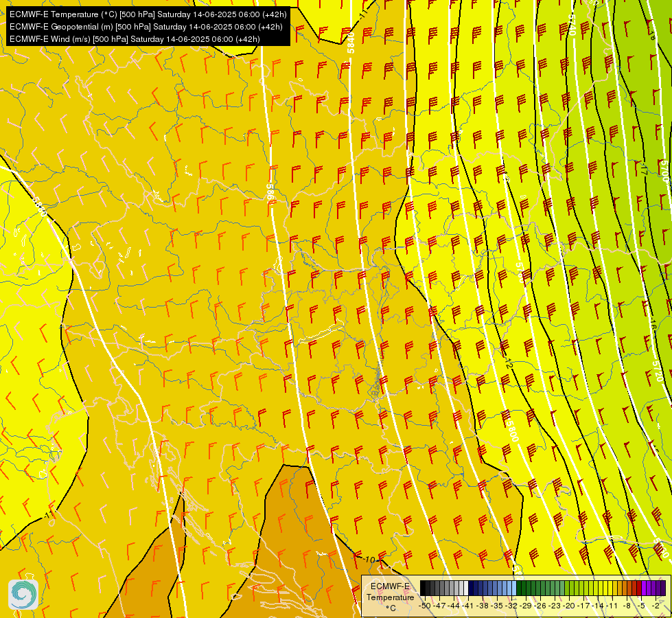This screenshot has width=672, height=618.
Task: Pick the black swatch starting the legend
Action: click(x=423, y=588)
